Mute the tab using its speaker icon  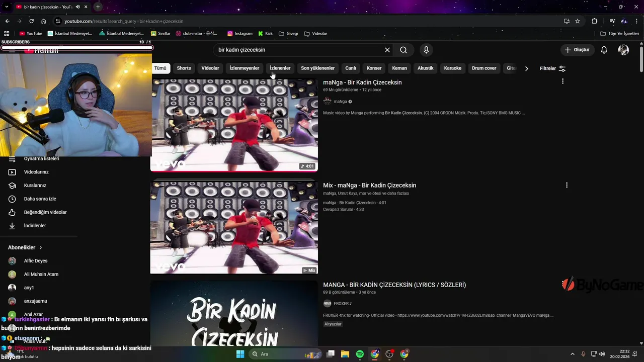(x=77, y=7)
